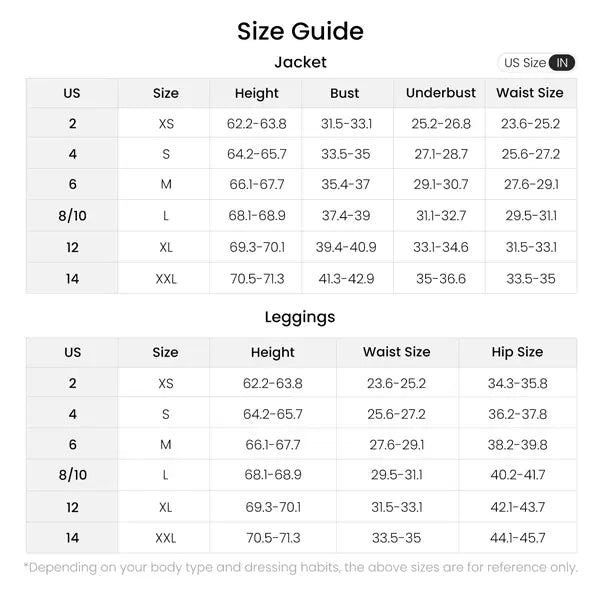Click the reference-only disclaimer footnote

click(300, 567)
